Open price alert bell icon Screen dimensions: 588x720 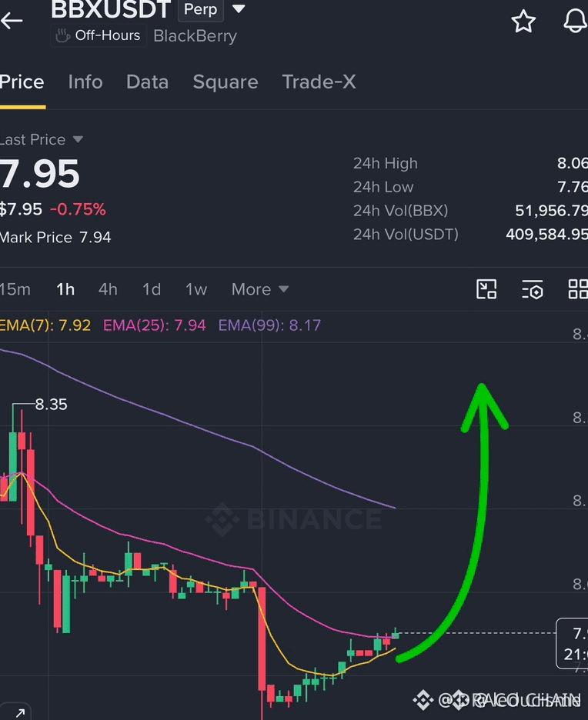click(576, 20)
